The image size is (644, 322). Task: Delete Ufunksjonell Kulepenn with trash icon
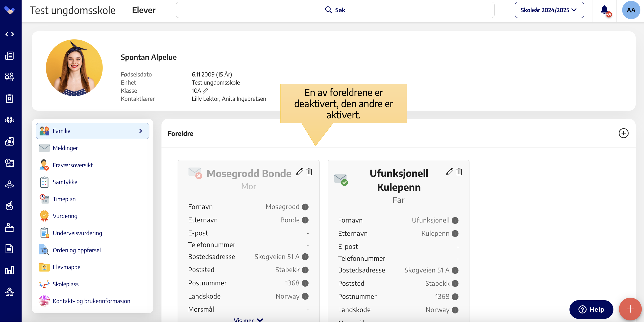click(459, 172)
